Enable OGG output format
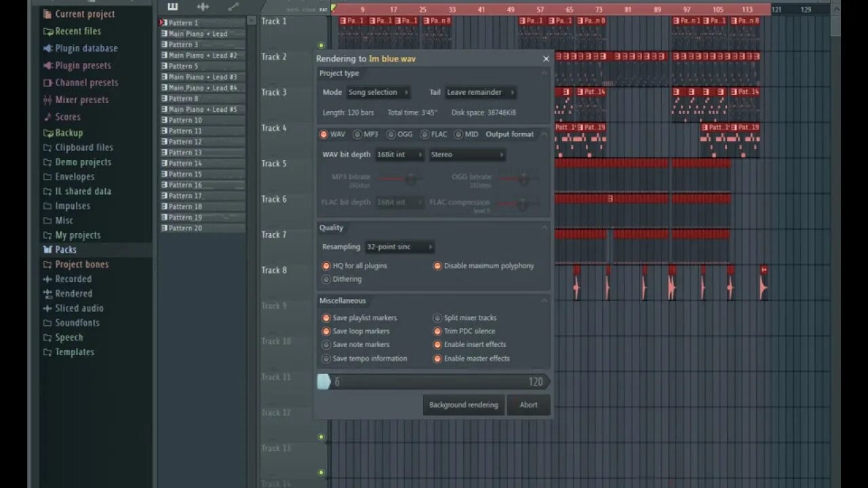The height and width of the screenshot is (488, 868). [x=391, y=134]
